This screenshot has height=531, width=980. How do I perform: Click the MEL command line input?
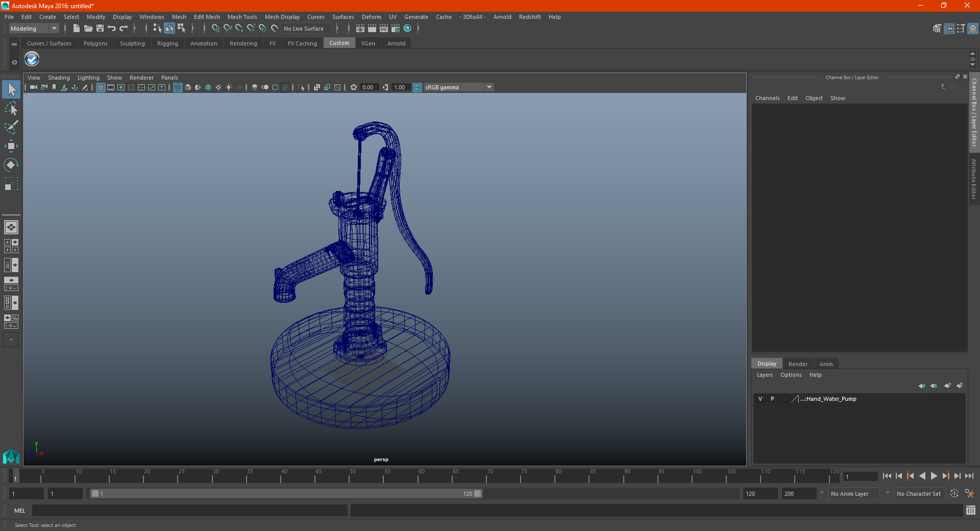click(189, 511)
